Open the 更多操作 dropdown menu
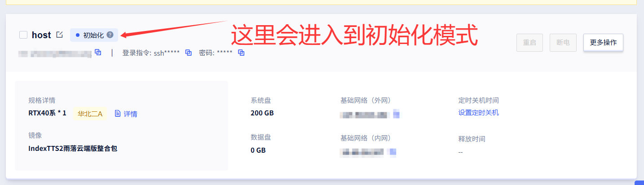Screen dimensions: 644x185 pos(603,43)
